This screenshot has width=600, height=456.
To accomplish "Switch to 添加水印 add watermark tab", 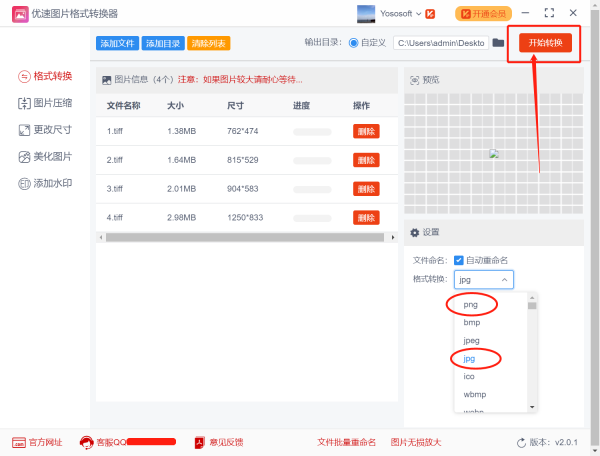I will point(45,183).
